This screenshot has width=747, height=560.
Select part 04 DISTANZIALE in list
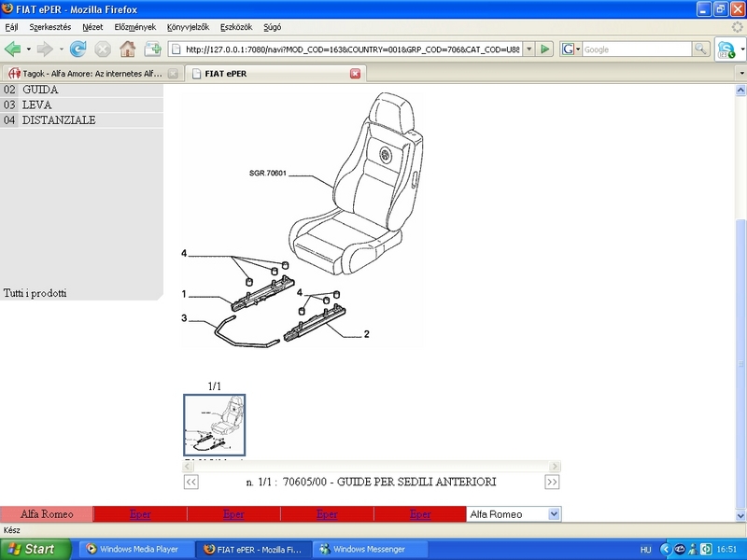(x=81, y=120)
